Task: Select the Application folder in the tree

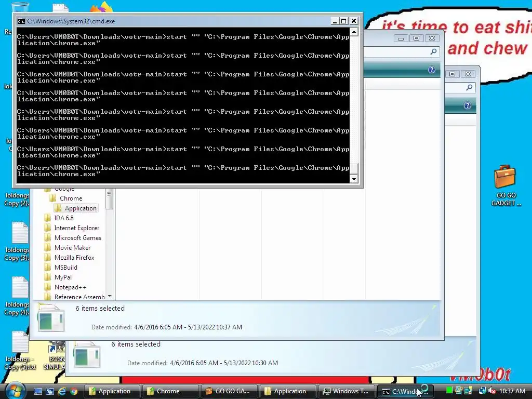Action: [x=81, y=208]
